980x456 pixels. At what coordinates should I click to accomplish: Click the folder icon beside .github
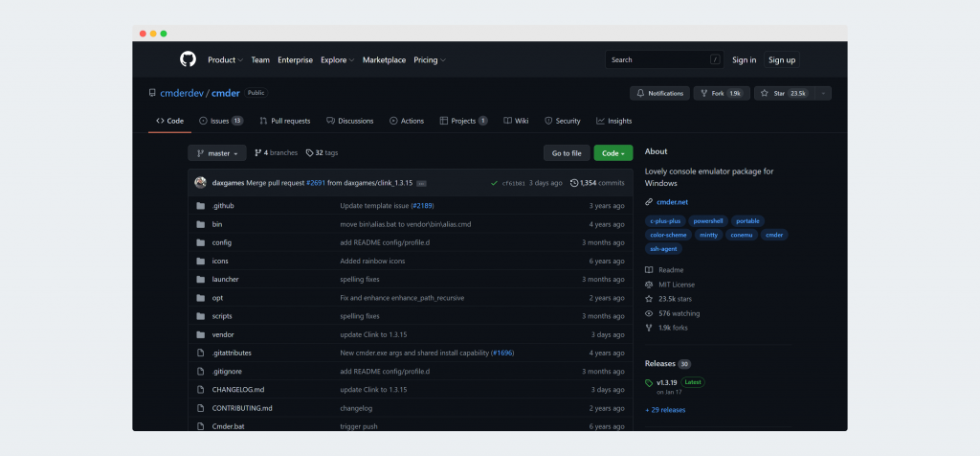(201, 206)
